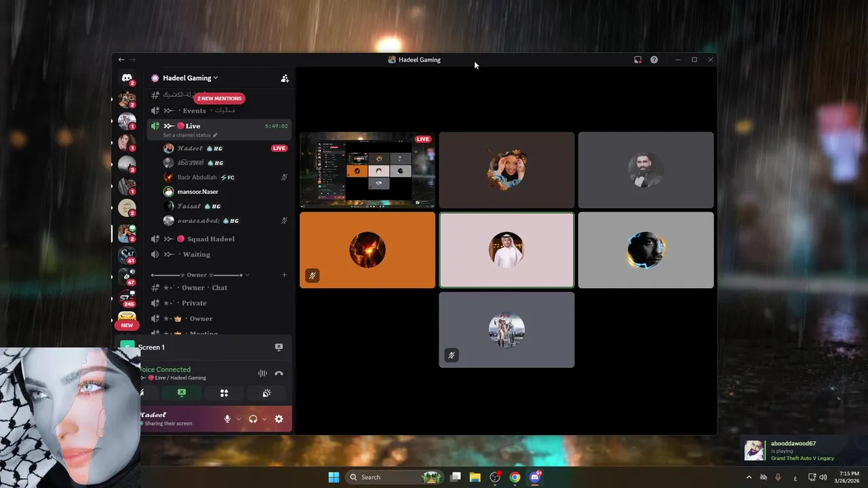Open the server icon with the 67 badge
This screenshot has height=488, width=868.
(x=127, y=277)
